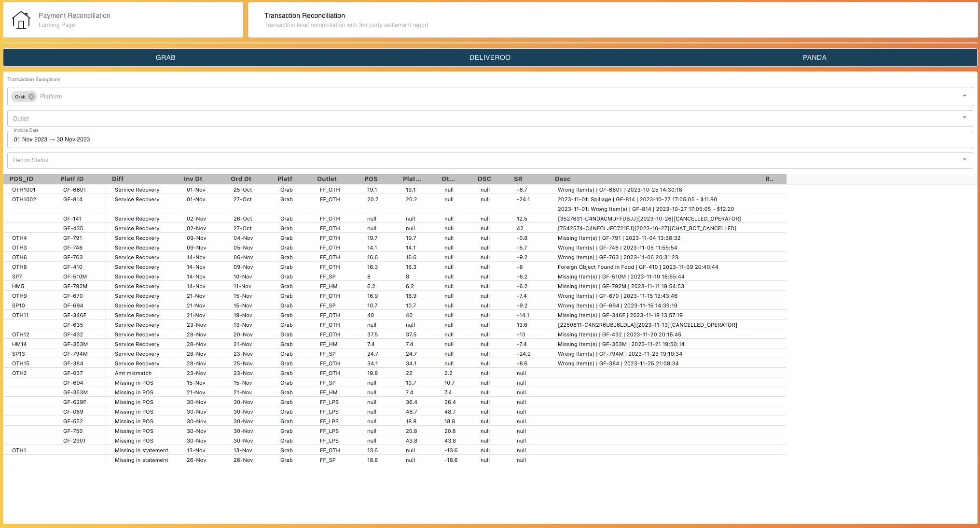Screen dimensions: 980x528
Task: Select the OTH12 POS_ID cell
Action: 21,334
